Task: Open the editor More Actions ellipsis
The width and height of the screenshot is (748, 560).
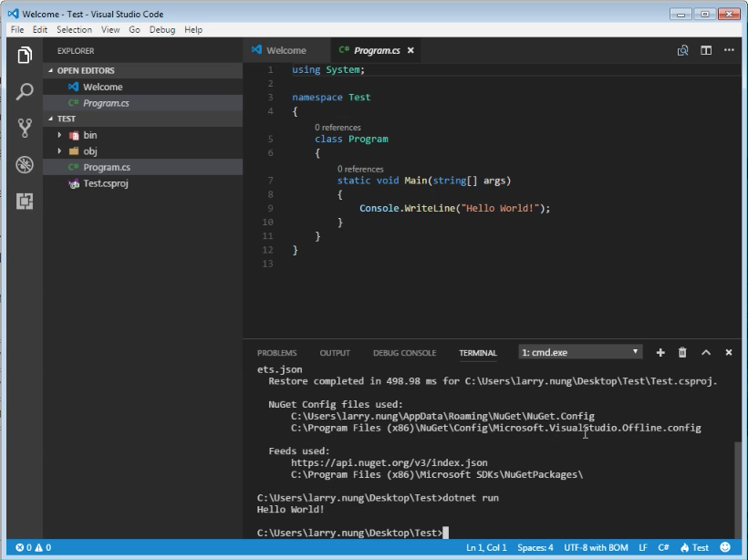Action: [x=729, y=49]
